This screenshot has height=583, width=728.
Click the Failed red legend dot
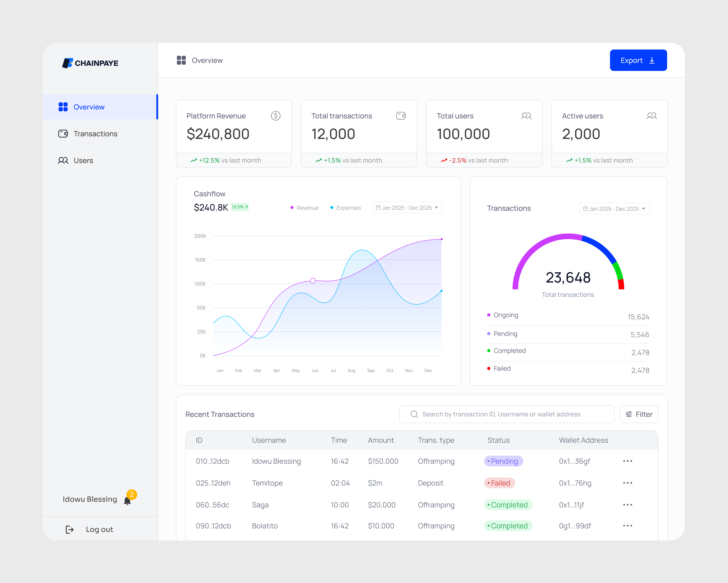pyautogui.click(x=489, y=369)
